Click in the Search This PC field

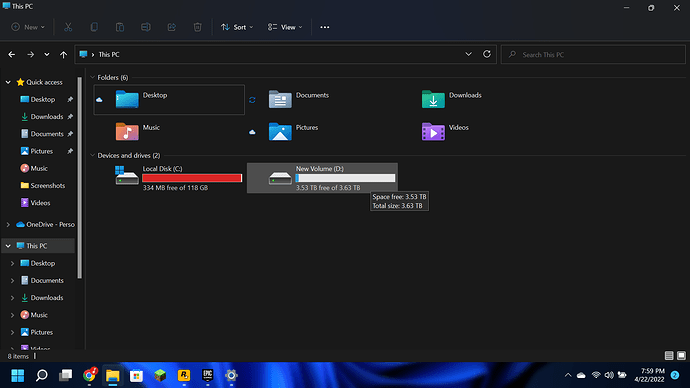click(593, 55)
